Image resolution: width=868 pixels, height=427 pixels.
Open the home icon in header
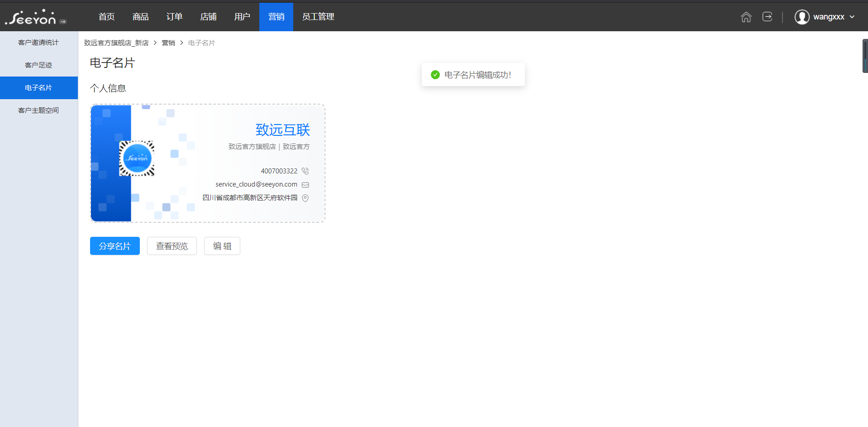click(x=746, y=17)
